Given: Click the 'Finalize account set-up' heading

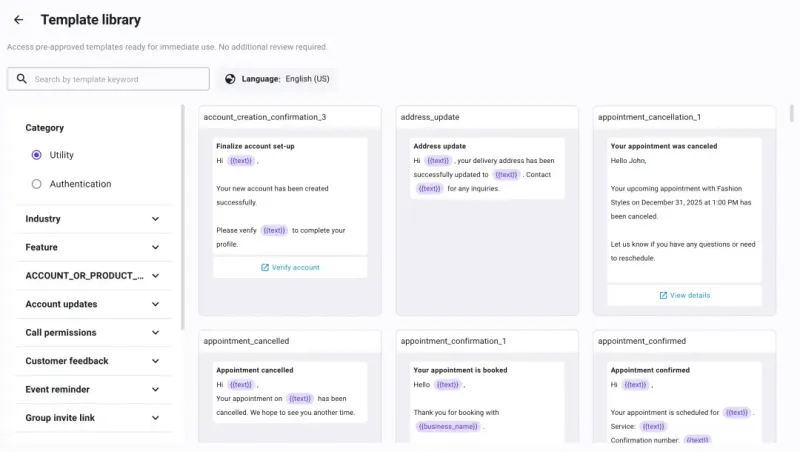Looking at the screenshot, I should [255, 146].
